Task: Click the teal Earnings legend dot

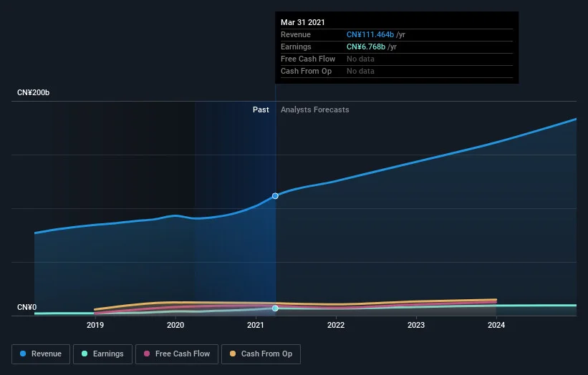Action: click(85, 354)
